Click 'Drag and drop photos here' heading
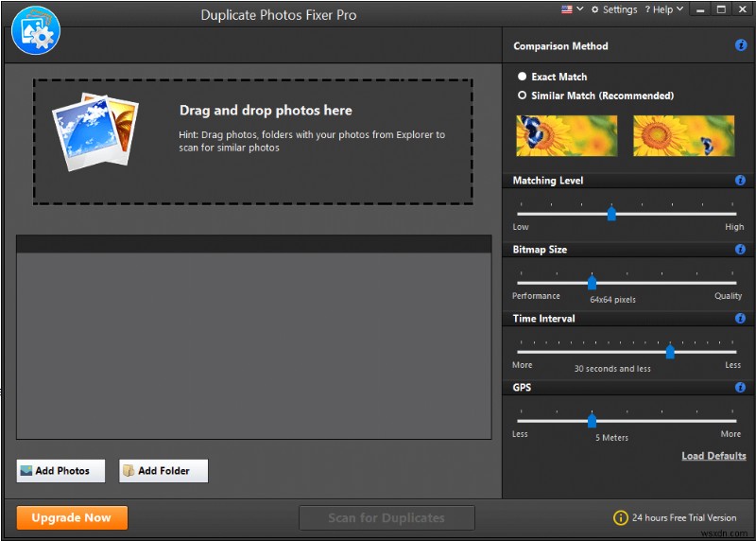Image resolution: width=756 pixels, height=541 pixels. coord(266,110)
